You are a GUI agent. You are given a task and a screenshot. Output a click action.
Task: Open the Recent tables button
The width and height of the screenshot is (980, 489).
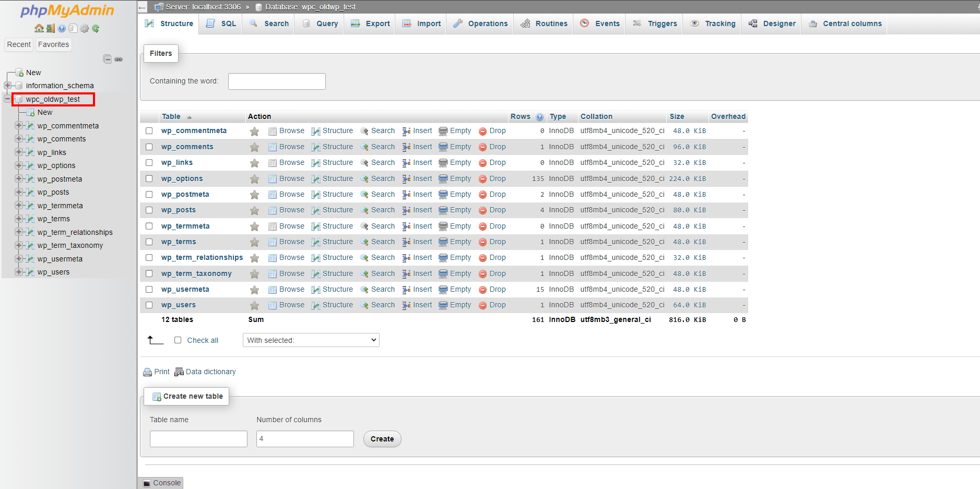19,44
